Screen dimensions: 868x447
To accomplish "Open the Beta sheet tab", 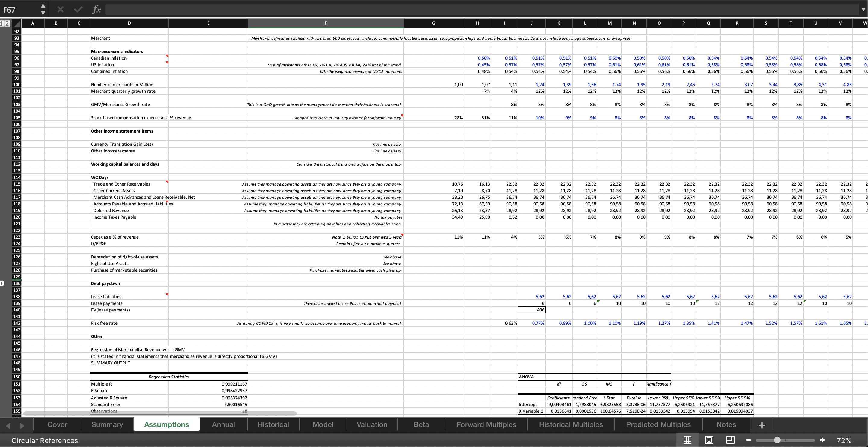I will point(421,424).
